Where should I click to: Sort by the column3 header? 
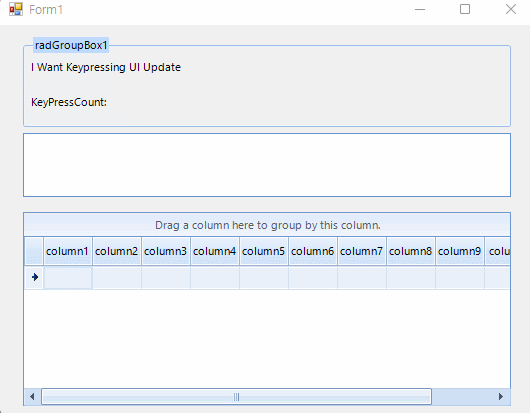(166, 251)
